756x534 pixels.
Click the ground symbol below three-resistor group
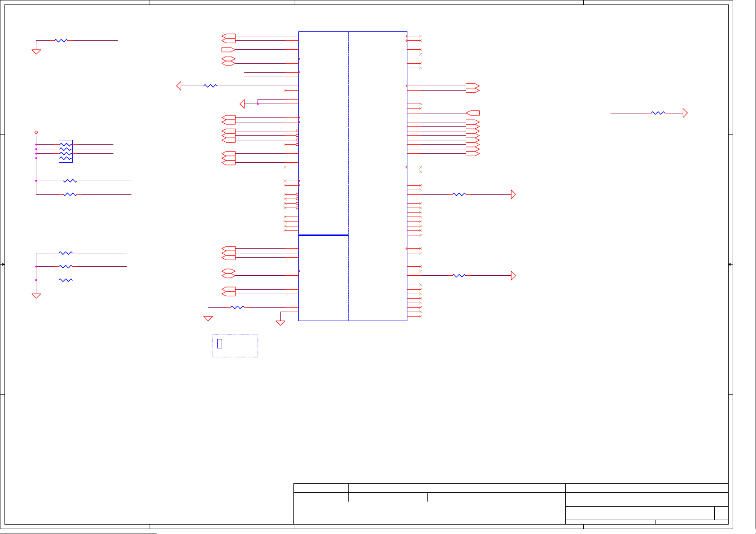36,296
